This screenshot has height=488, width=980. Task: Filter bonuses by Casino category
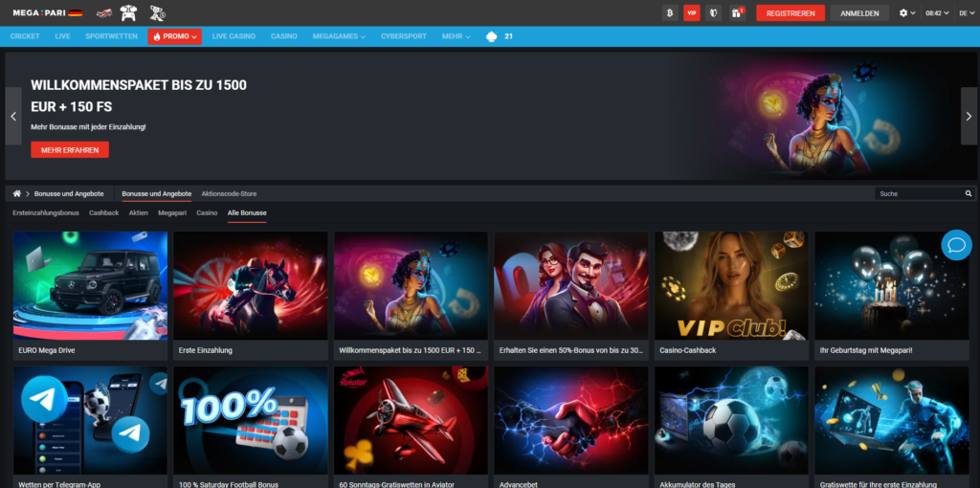pos(207,213)
